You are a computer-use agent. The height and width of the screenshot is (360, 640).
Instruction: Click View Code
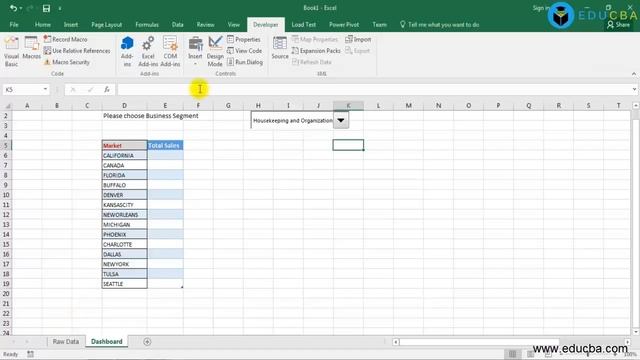pos(244,51)
